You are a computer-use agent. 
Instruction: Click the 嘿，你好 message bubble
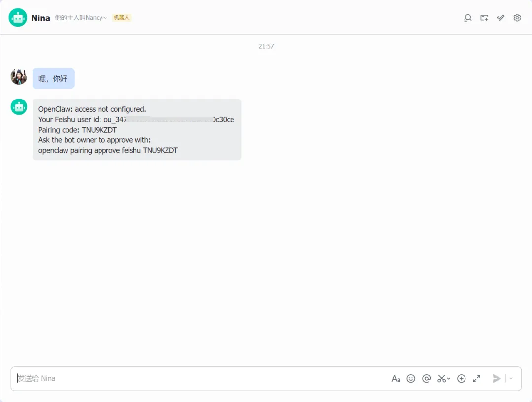(54, 79)
